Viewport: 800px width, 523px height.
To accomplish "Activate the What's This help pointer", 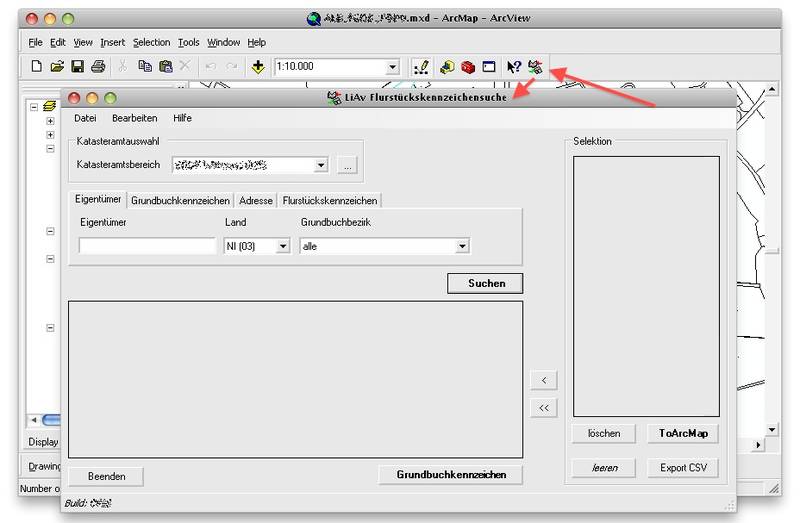I will coord(513,67).
